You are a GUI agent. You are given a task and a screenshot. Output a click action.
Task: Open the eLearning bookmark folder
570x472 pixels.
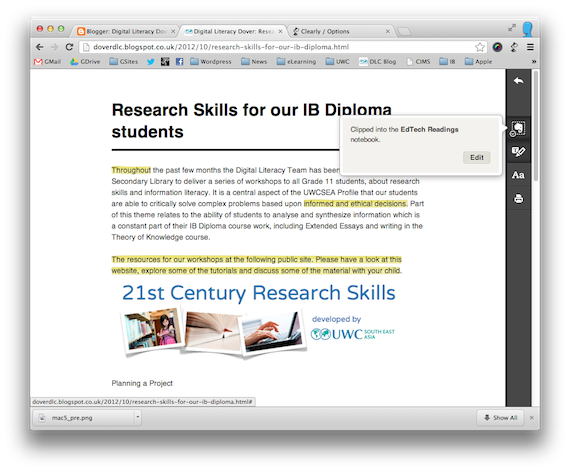point(296,62)
